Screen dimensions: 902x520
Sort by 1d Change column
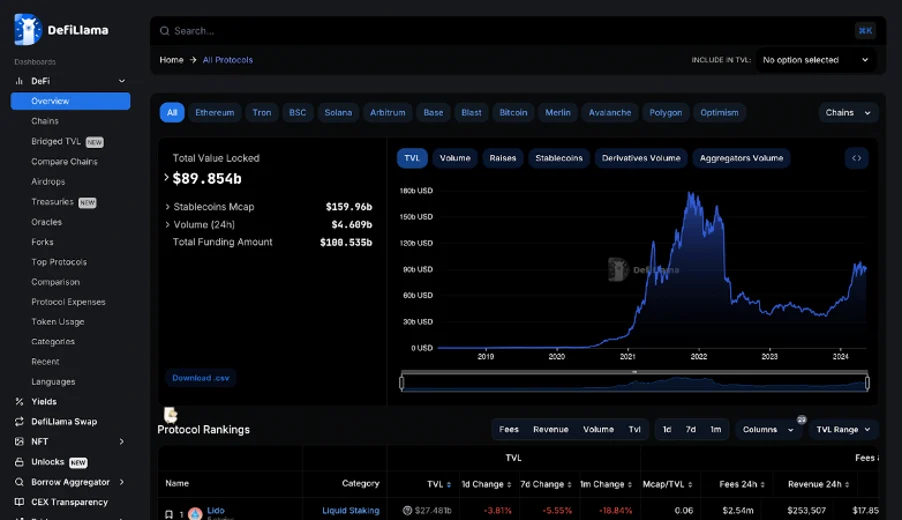[x=509, y=485]
